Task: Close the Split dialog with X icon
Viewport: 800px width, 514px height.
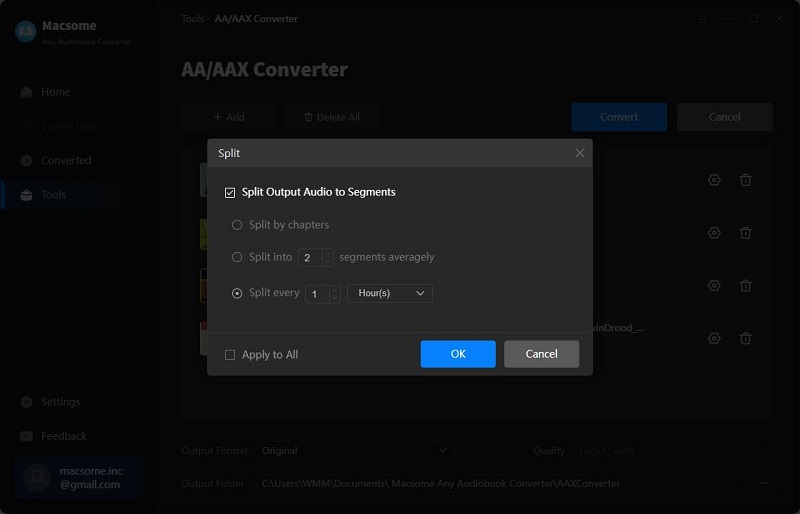Action: coord(580,153)
